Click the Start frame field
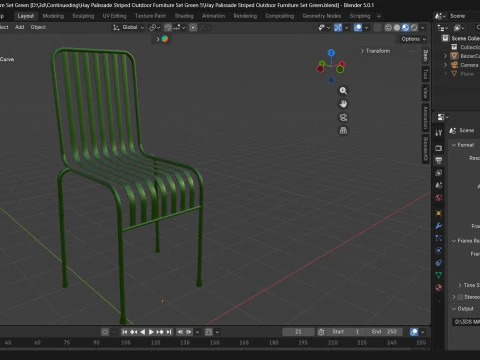Viewport: 480px width, 360px height. point(345,332)
